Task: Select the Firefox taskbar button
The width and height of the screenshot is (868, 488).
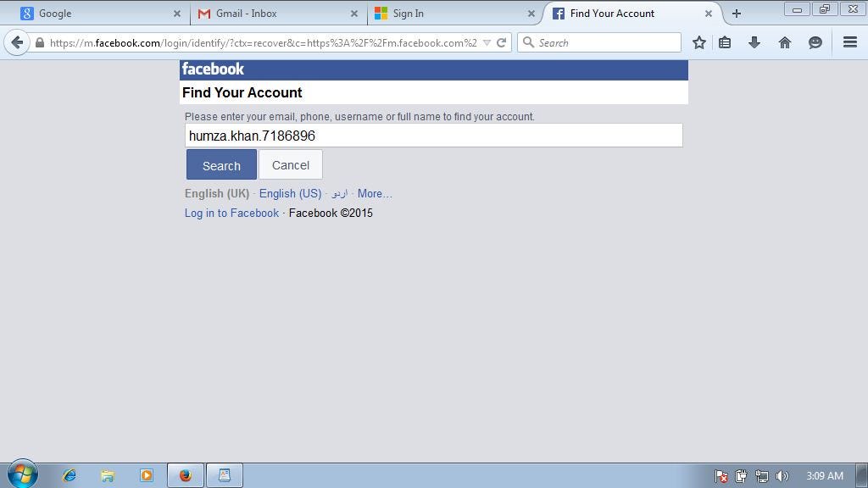Action: point(186,475)
